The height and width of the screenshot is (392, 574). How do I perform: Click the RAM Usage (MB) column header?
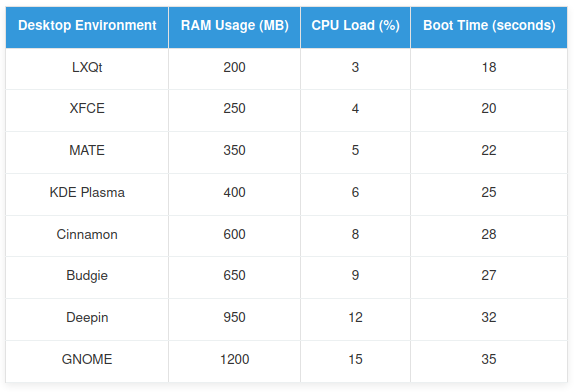tap(235, 26)
